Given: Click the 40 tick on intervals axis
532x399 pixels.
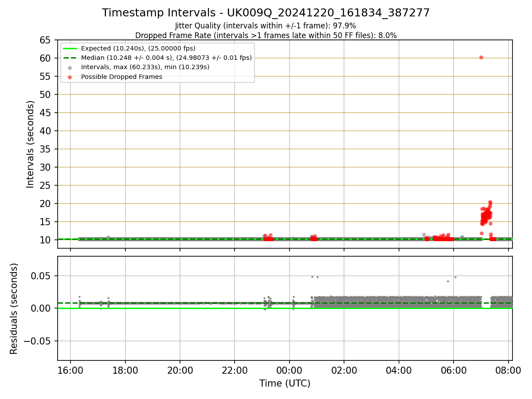Looking at the screenshot, I should [46, 131].
